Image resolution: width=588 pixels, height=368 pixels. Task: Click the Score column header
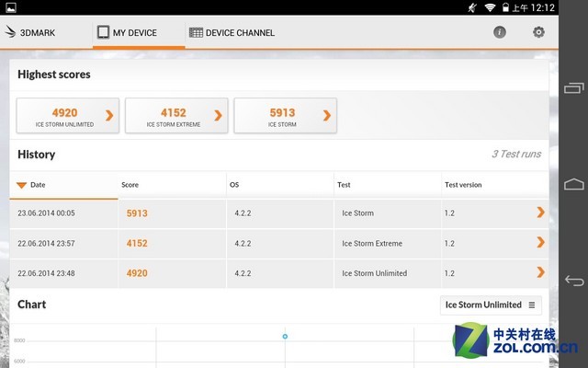click(x=172, y=185)
